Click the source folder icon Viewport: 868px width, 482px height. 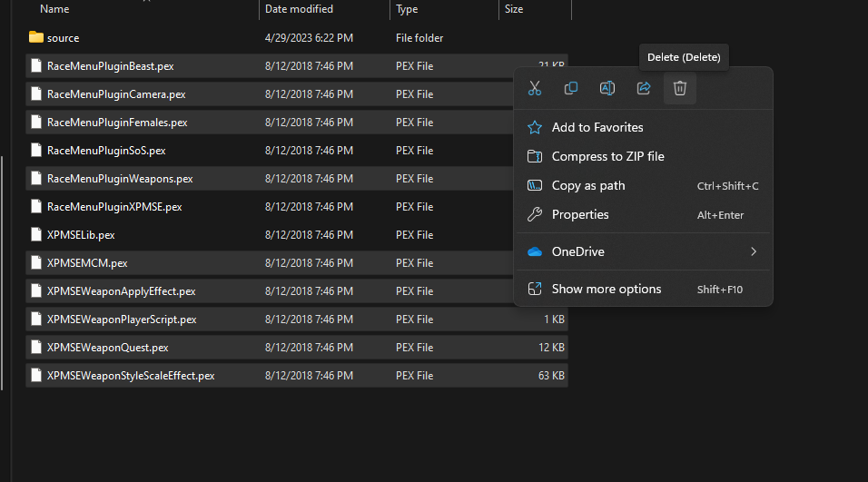[36, 37]
